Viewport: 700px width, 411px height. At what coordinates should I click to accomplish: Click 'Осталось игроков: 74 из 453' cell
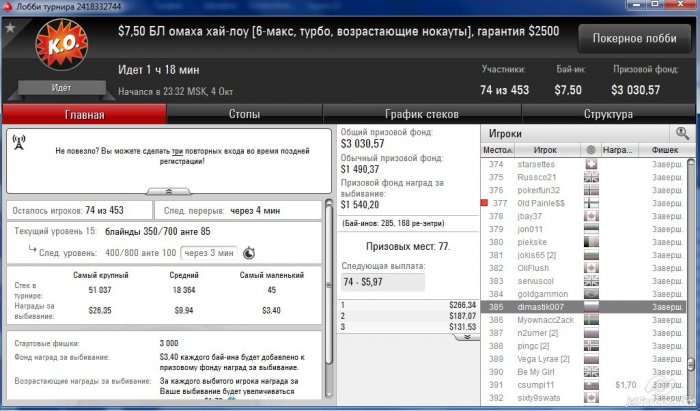pyautogui.click(x=80, y=210)
